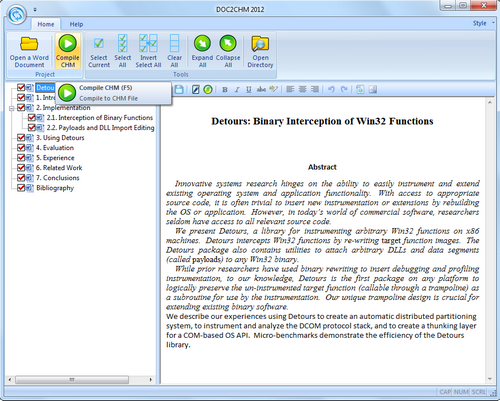The image size is (500, 401).
Task: Click document icon beside 4. Evaluation
Action: tap(30, 147)
